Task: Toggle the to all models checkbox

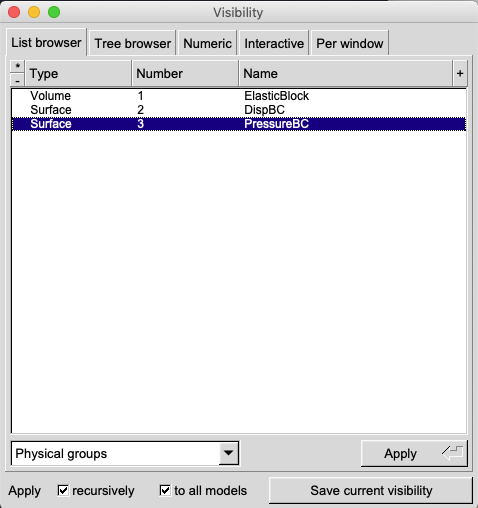Action: (165, 490)
